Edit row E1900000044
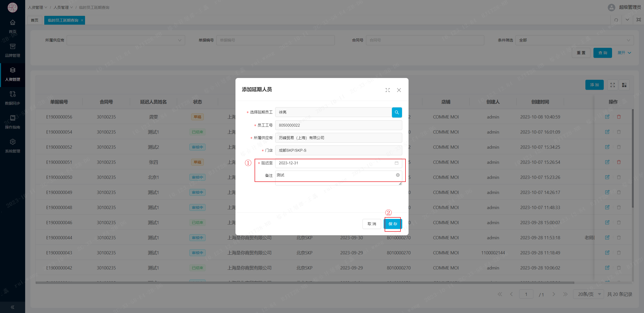This screenshot has width=644, height=313. 607,238
